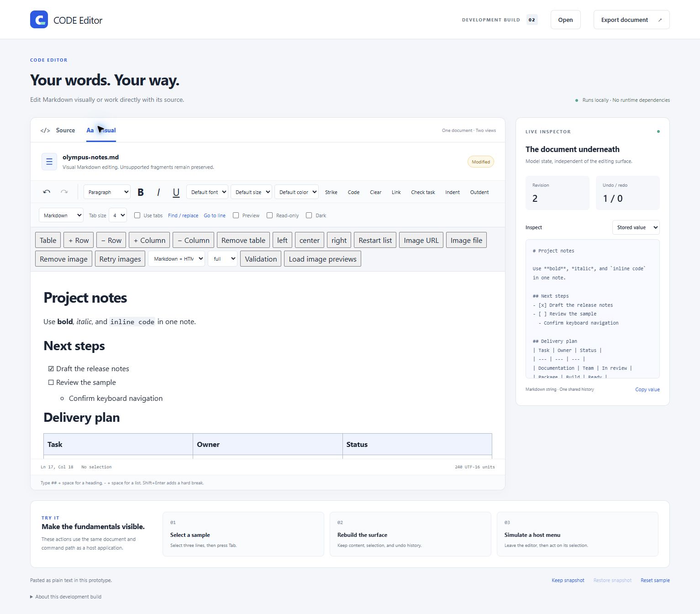Select the Rebuild the surface card
Image resolution: width=700 pixels, height=614 pixels.
(411, 534)
